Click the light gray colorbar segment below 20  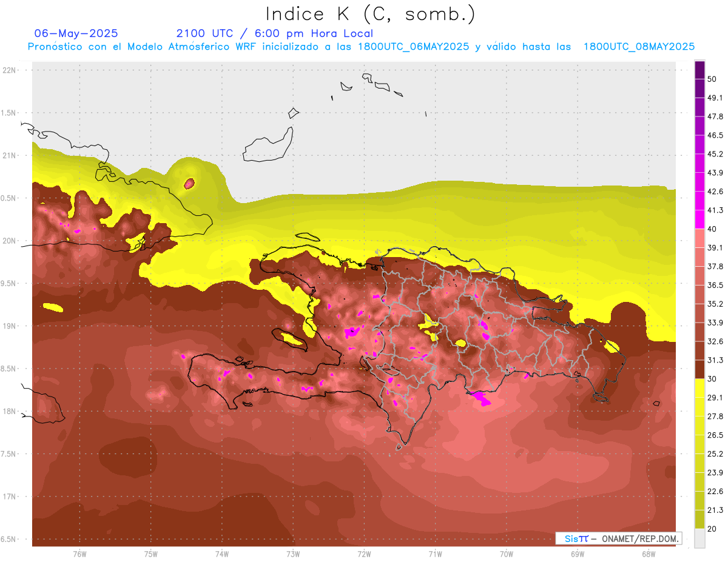pyautogui.click(x=699, y=538)
